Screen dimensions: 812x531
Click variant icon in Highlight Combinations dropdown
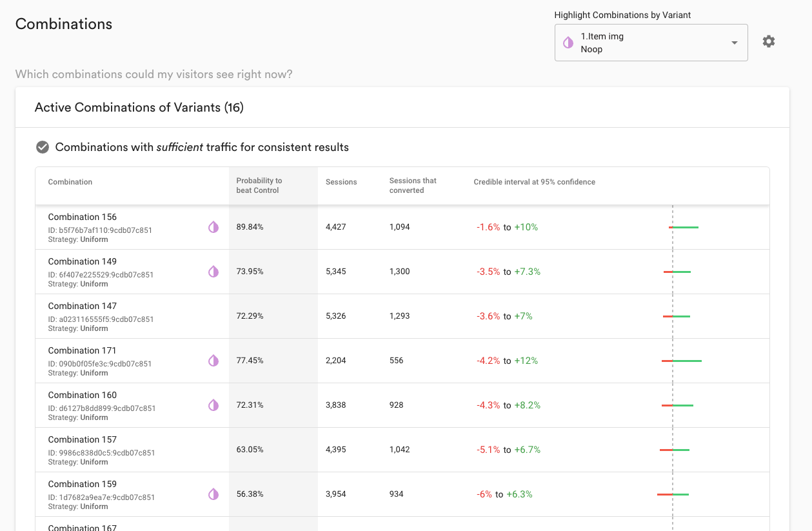(x=568, y=43)
